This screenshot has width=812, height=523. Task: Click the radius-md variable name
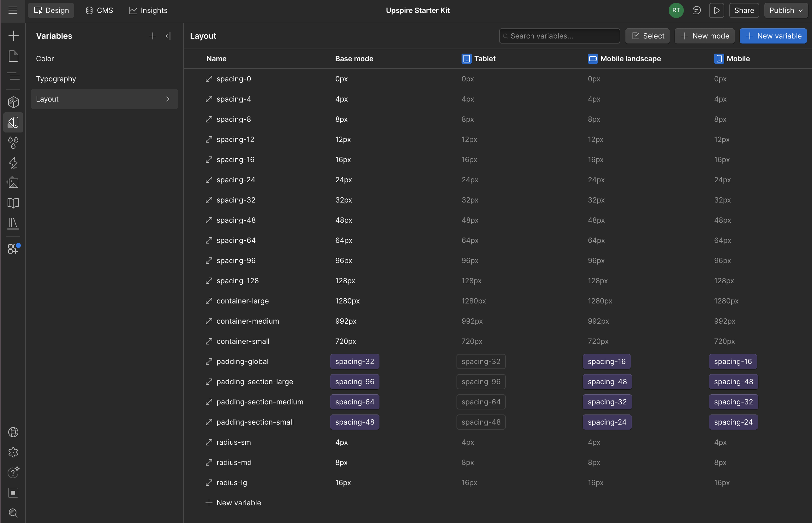[234, 462]
